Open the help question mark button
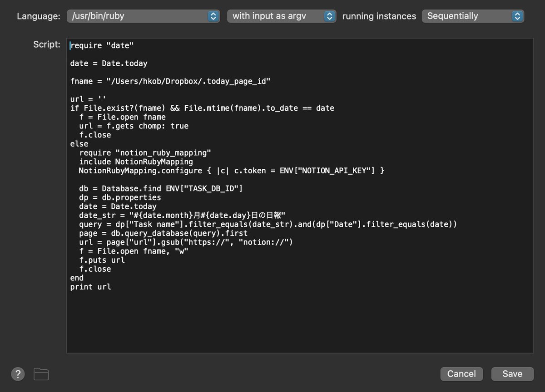 [x=18, y=374]
